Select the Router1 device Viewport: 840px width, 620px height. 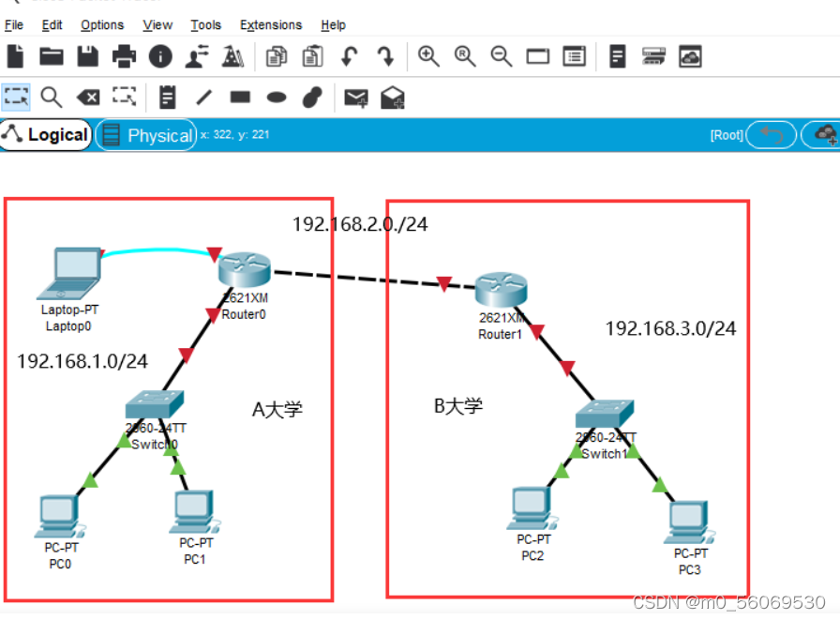click(501, 290)
